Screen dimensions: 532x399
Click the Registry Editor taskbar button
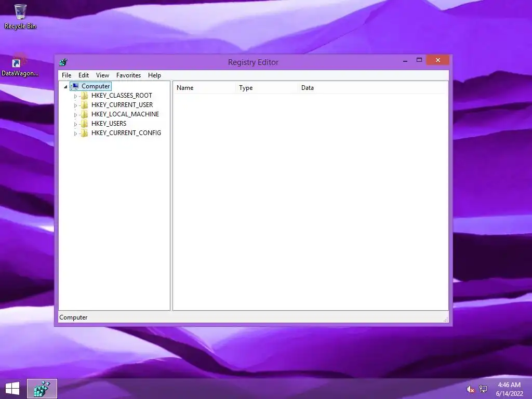click(x=42, y=389)
